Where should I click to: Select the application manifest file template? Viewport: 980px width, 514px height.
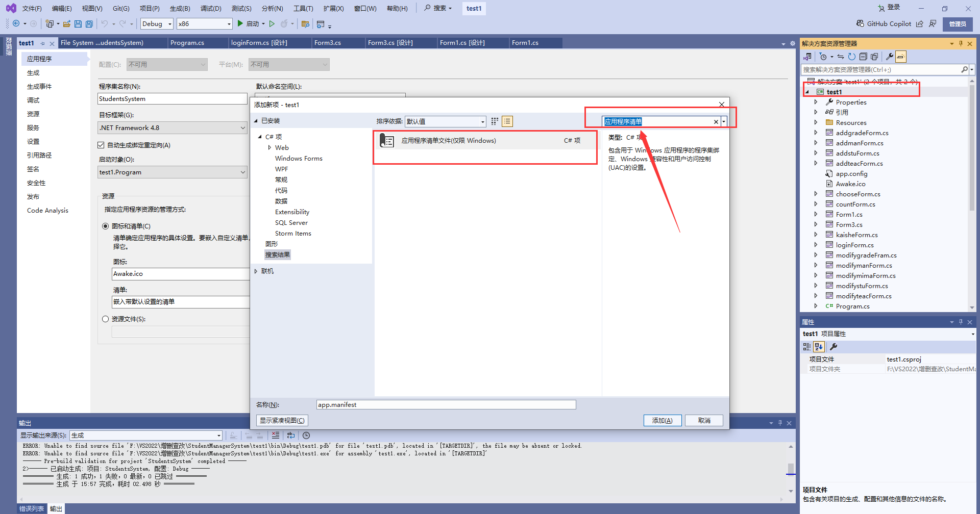tap(485, 141)
